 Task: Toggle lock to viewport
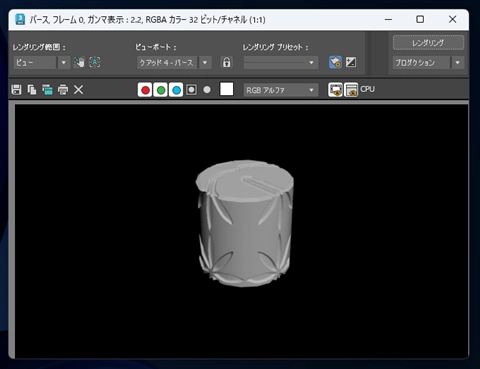pos(226,62)
